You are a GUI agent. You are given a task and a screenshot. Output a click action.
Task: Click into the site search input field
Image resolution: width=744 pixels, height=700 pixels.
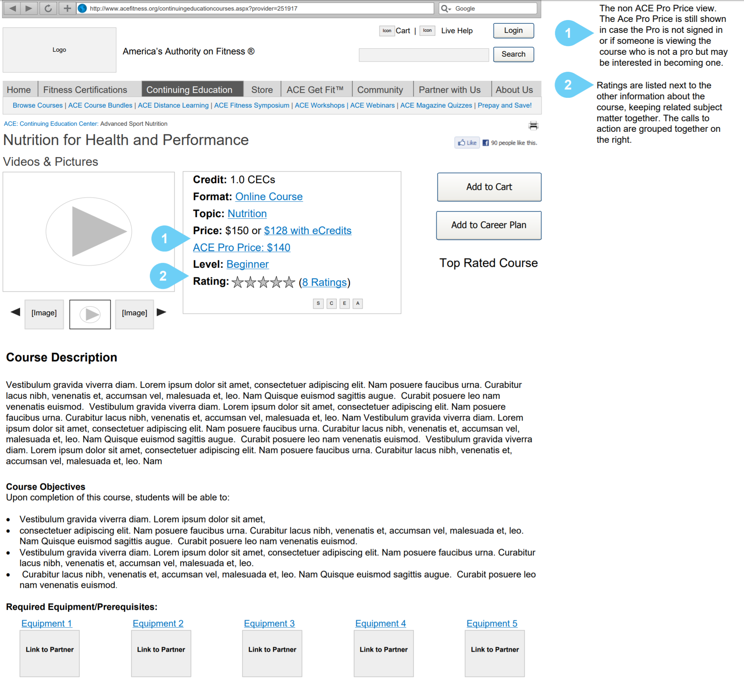click(424, 55)
